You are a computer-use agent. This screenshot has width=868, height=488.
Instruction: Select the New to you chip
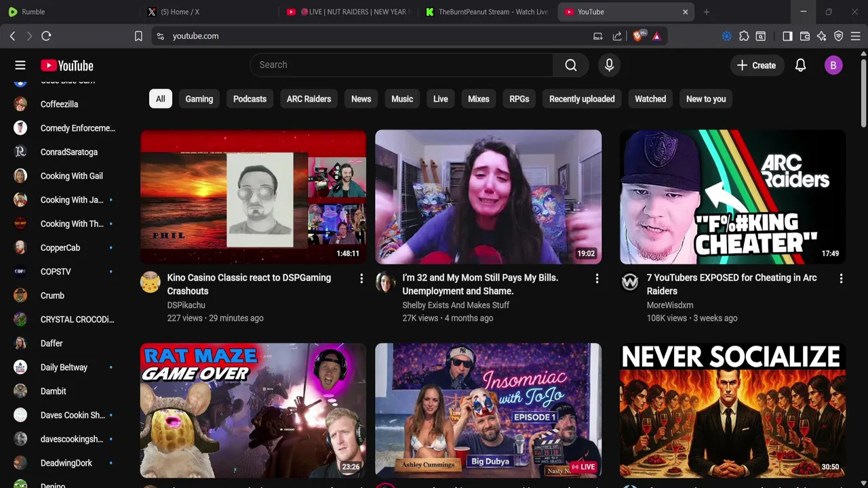(x=706, y=99)
